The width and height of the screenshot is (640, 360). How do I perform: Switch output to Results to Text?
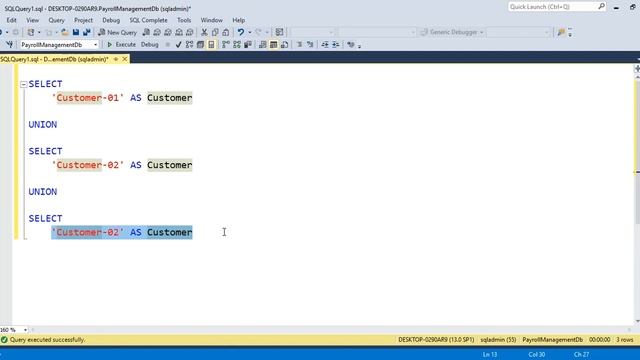[x=262, y=44]
